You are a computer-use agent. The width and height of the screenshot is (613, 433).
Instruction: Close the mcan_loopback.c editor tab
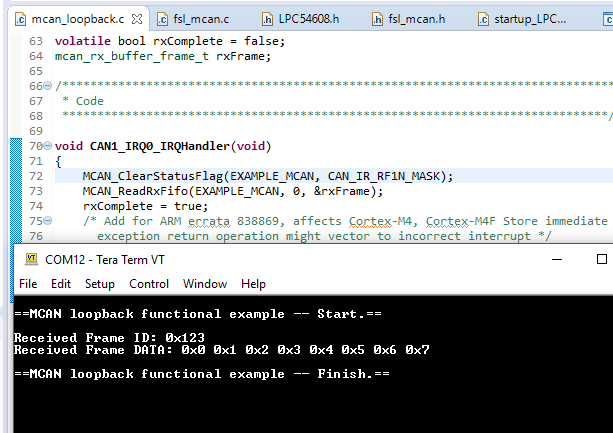click(x=137, y=19)
